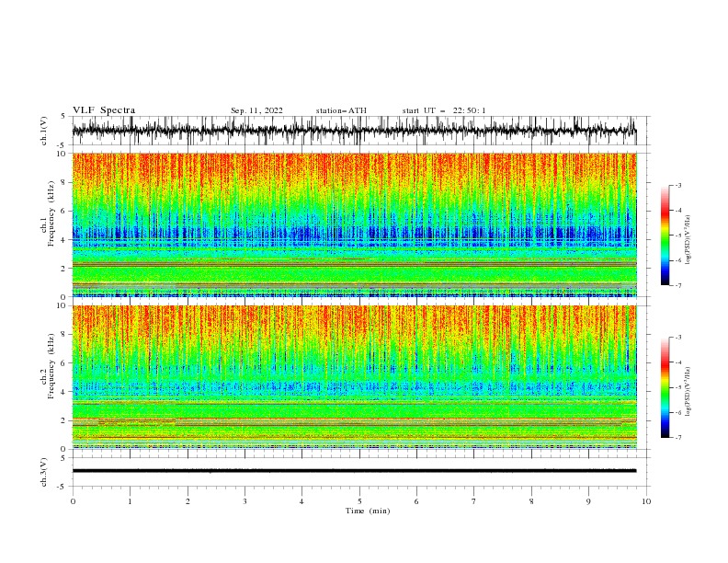Click the "ch.1(V)" voltage axis label
The width and height of the screenshot is (728, 563).
(44, 131)
